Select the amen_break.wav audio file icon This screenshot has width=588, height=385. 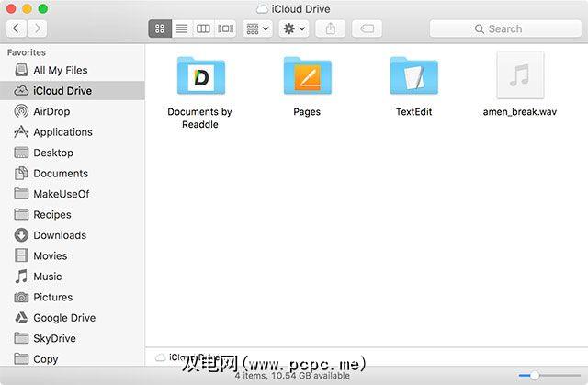click(x=520, y=75)
